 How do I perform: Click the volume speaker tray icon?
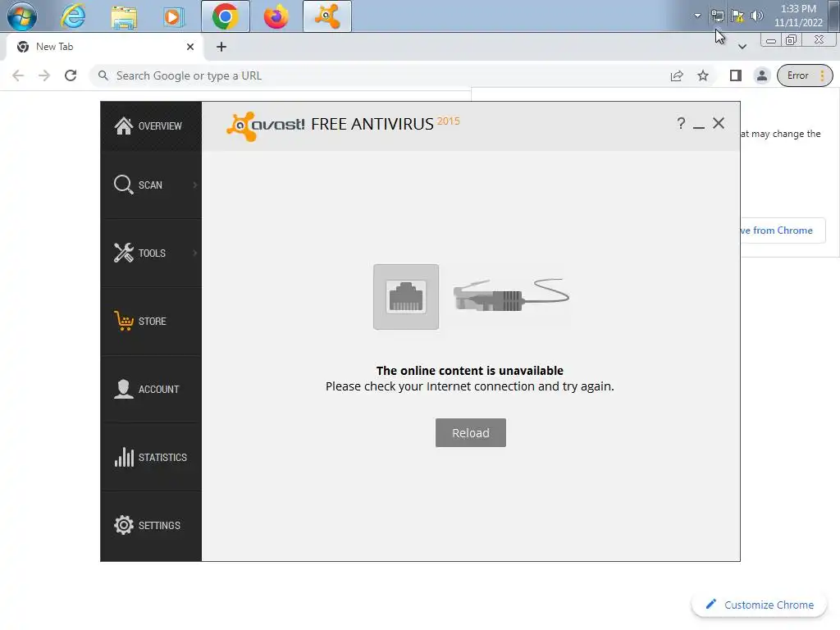(x=757, y=16)
